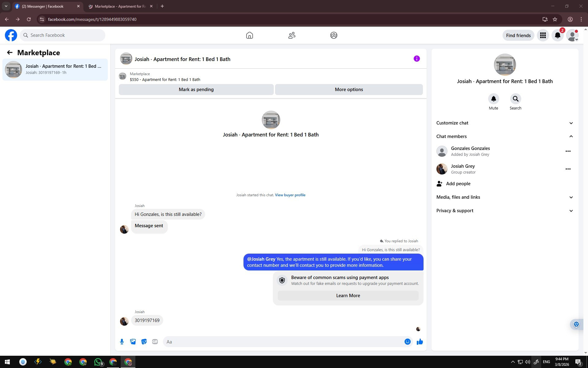Image resolution: width=588 pixels, height=368 pixels.
Task: Open the Facebook menu grid
Action: point(543,35)
